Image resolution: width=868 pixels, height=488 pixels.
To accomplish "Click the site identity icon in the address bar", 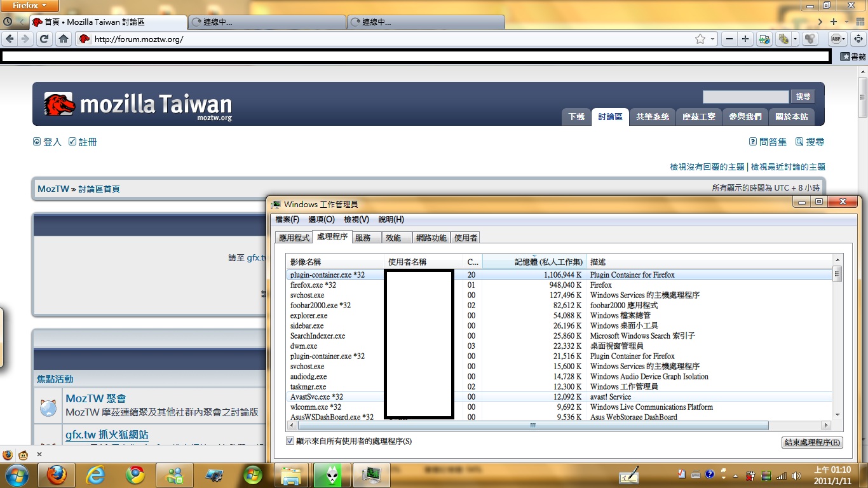I will 84,39.
